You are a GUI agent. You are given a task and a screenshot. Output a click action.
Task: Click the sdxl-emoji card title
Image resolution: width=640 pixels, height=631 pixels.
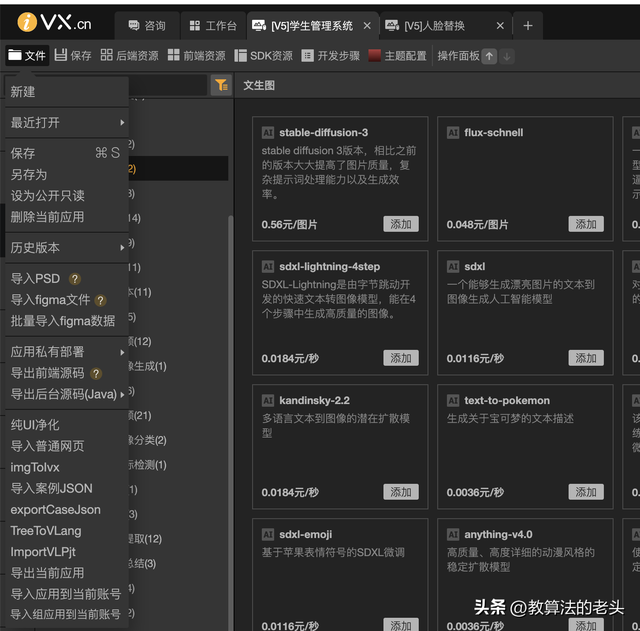click(305, 534)
